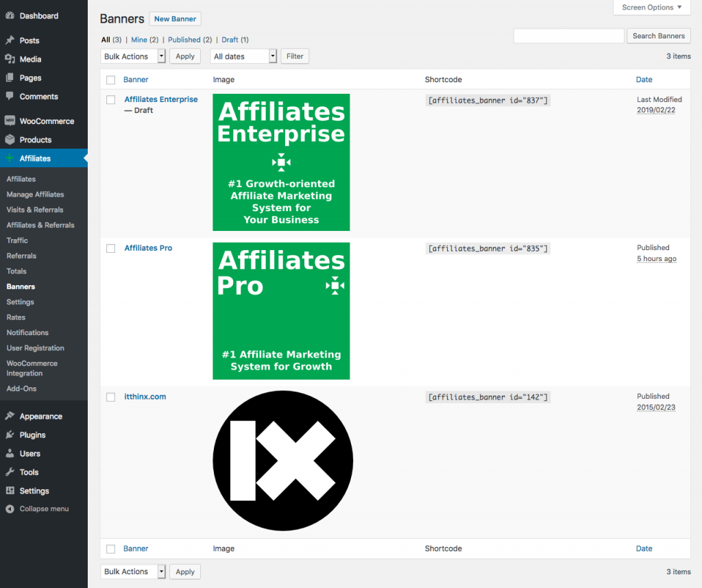Open the Affiliates Enterprise banner link
Screen dimensions: 702x588
point(161,99)
